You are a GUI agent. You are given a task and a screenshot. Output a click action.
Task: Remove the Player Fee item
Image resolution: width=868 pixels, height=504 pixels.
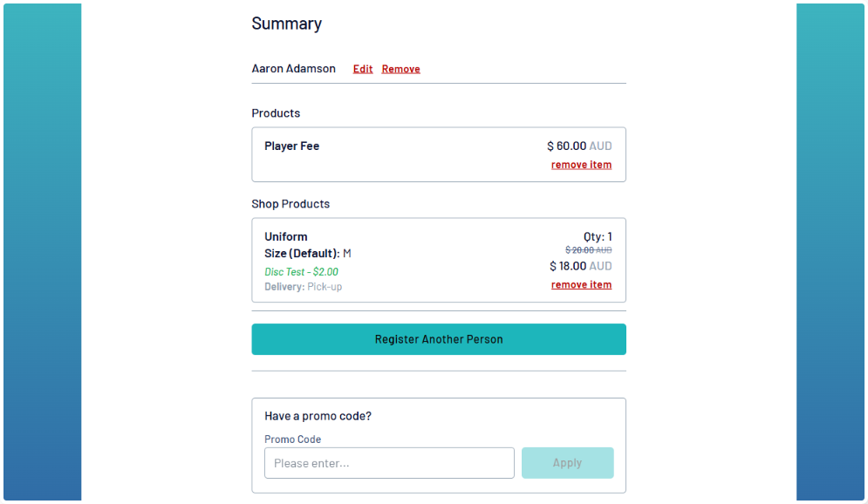point(581,165)
